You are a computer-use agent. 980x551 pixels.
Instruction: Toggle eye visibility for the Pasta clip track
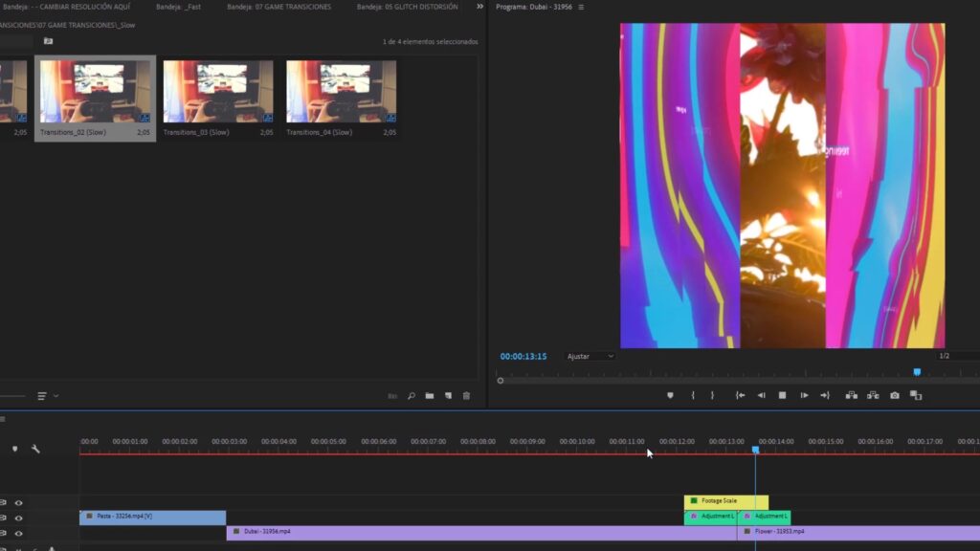pyautogui.click(x=19, y=518)
